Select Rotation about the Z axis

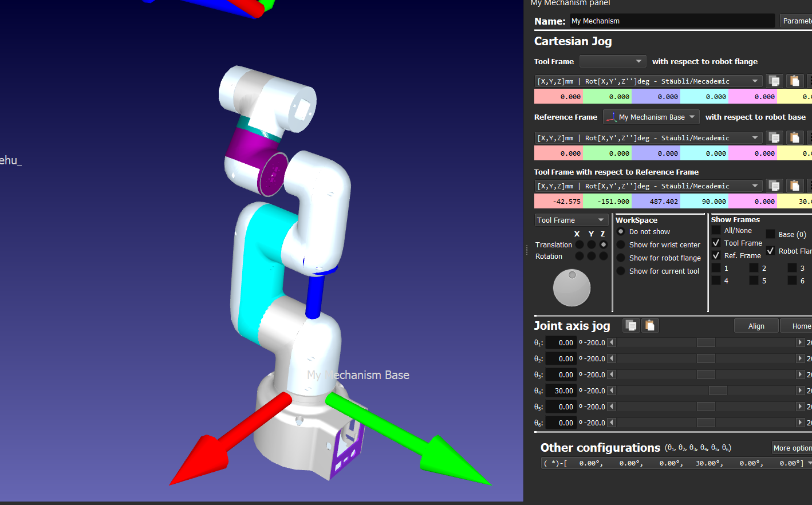603,256
